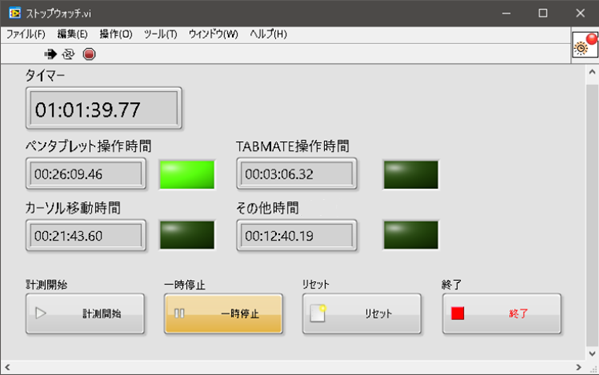This screenshot has height=375, width=599.
Task: Click the pause icon on 一時停止 button
Action: click(179, 314)
